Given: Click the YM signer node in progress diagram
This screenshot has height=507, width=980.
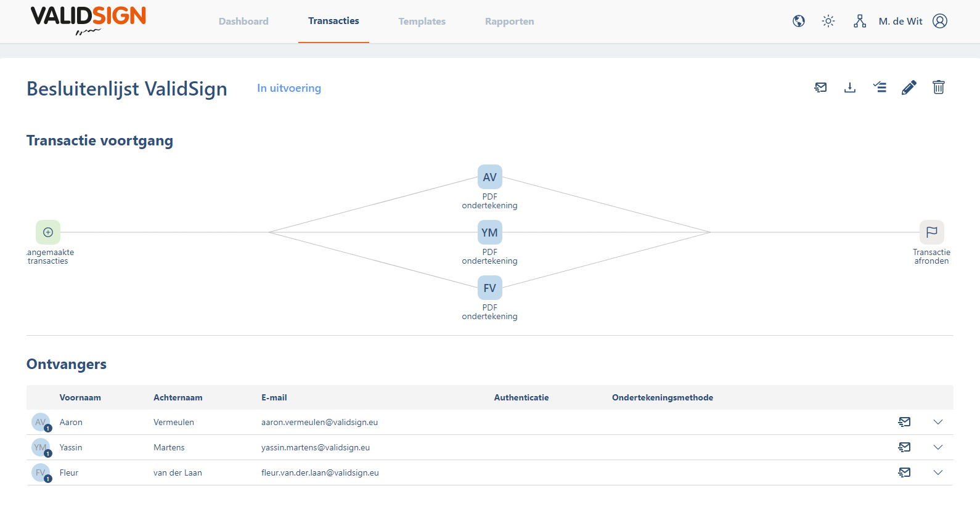Looking at the screenshot, I should [490, 232].
